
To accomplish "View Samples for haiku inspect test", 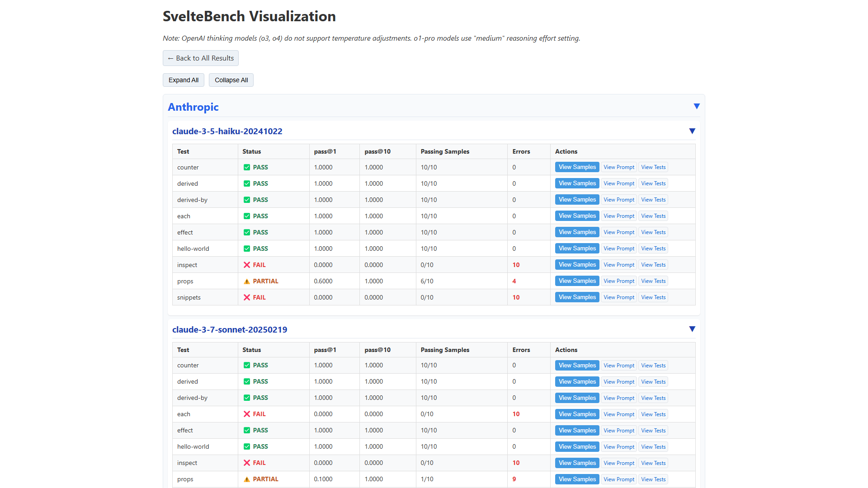I will click(577, 265).
